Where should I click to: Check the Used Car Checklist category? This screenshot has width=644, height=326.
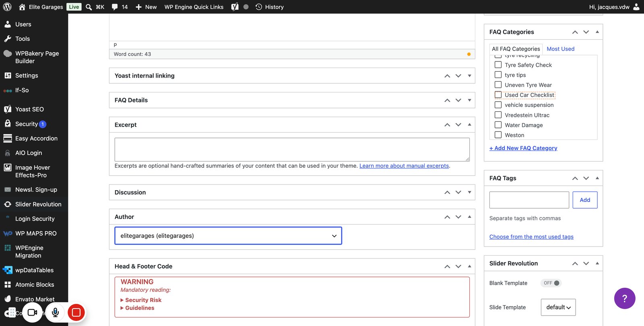[x=498, y=95]
